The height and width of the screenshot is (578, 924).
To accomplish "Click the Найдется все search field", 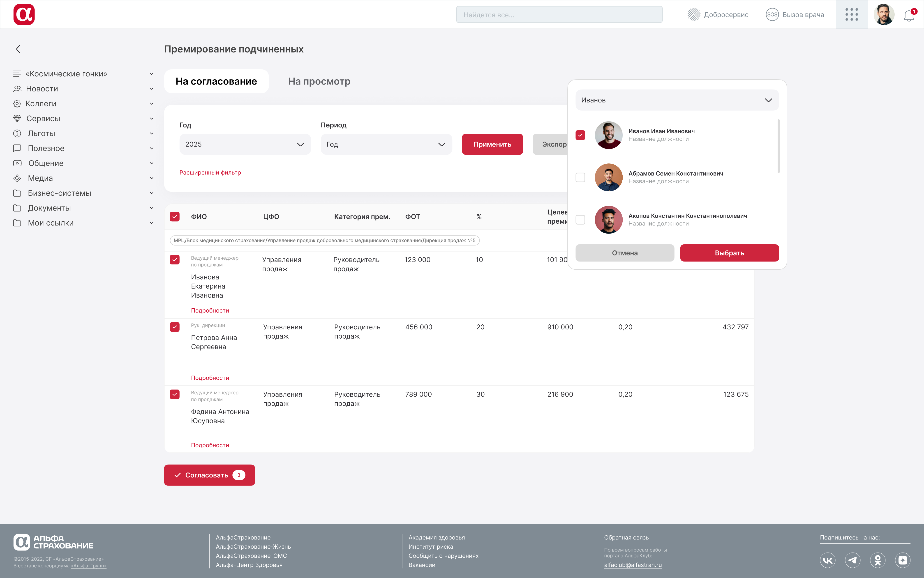I will point(559,15).
